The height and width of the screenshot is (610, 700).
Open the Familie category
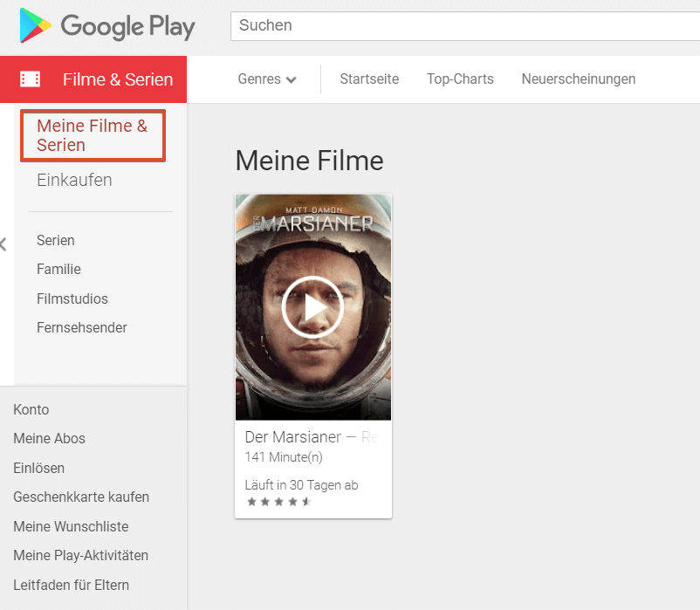58,269
